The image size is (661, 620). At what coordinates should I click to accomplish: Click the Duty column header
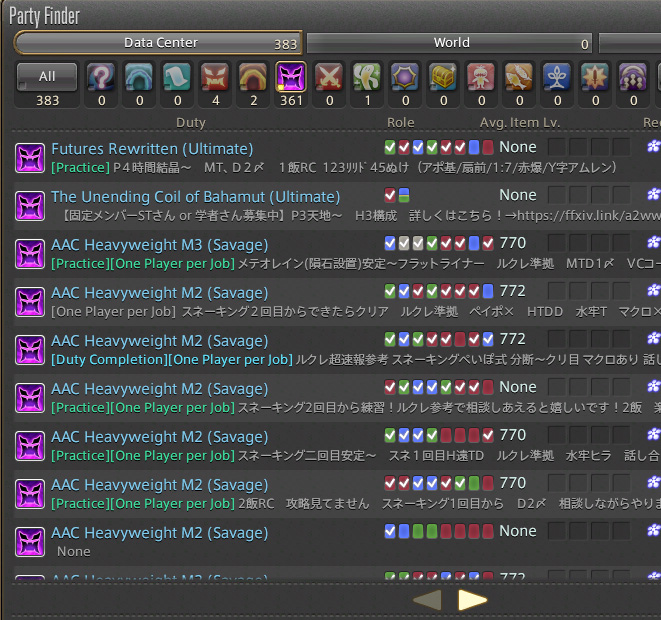tap(191, 123)
